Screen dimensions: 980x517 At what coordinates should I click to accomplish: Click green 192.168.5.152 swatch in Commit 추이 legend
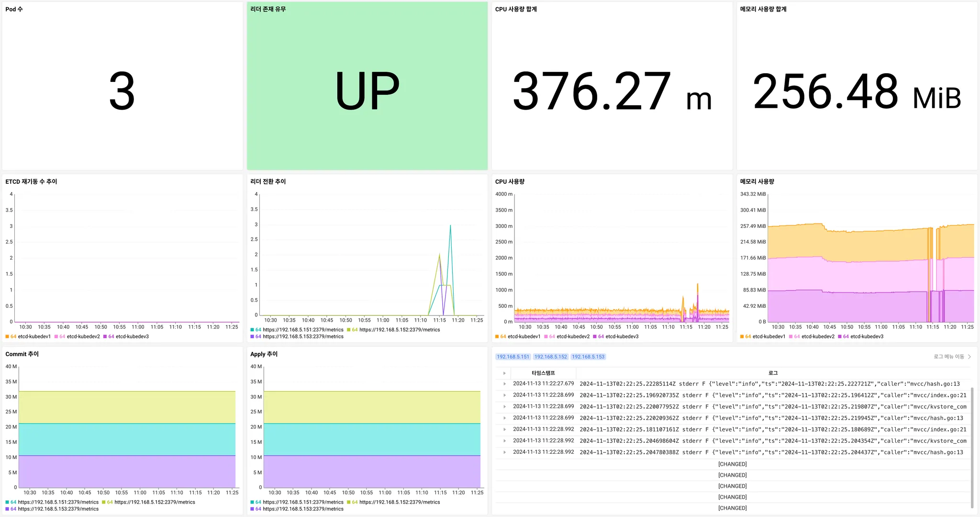(104, 502)
